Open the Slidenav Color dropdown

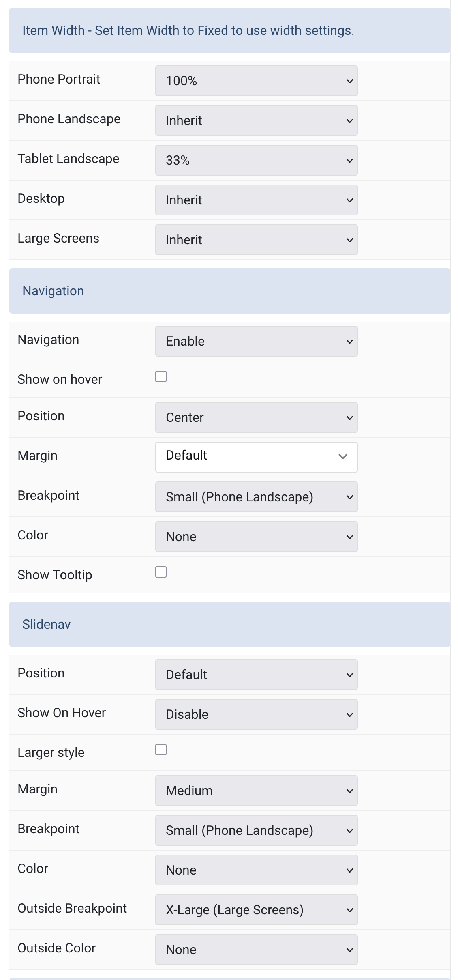pyautogui.click(x=256, y=870)
